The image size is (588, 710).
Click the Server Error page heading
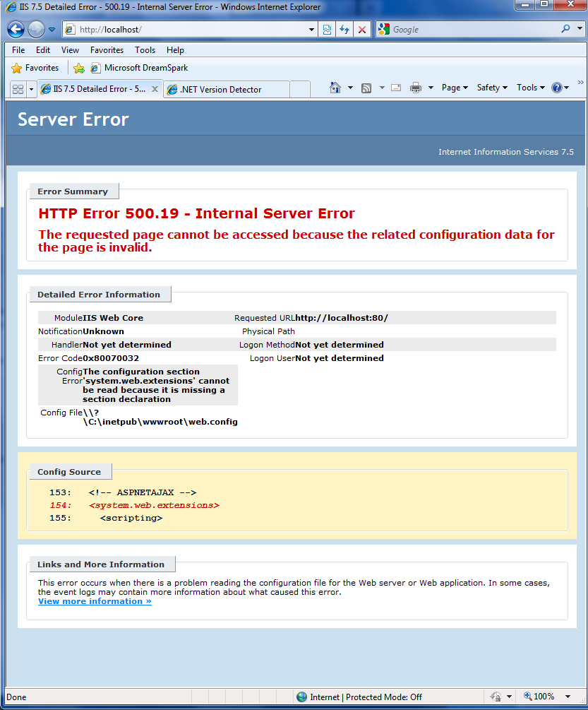(x=73, y=119)
